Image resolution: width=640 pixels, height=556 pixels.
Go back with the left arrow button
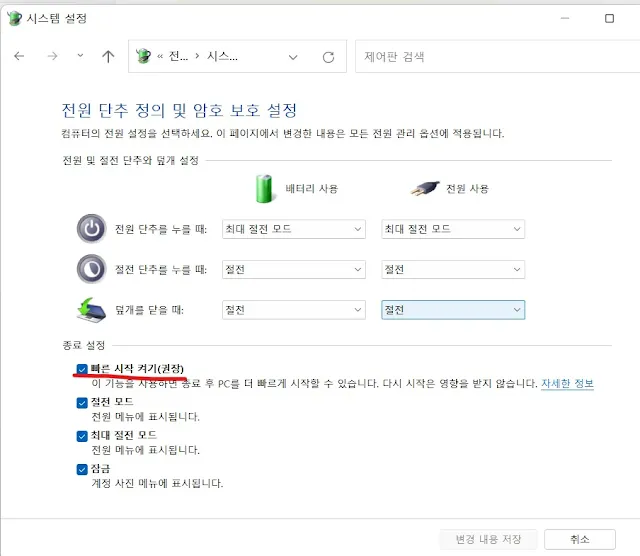(19, 56)
